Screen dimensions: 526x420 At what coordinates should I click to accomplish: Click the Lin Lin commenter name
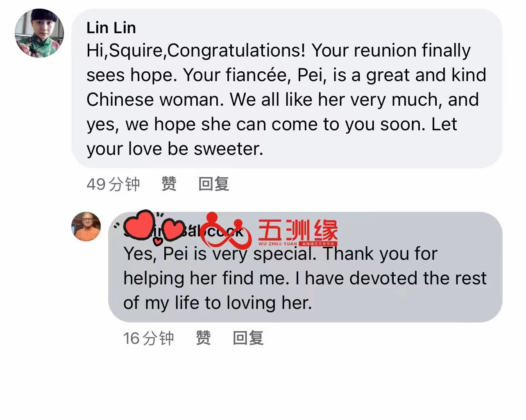(111, 28)
